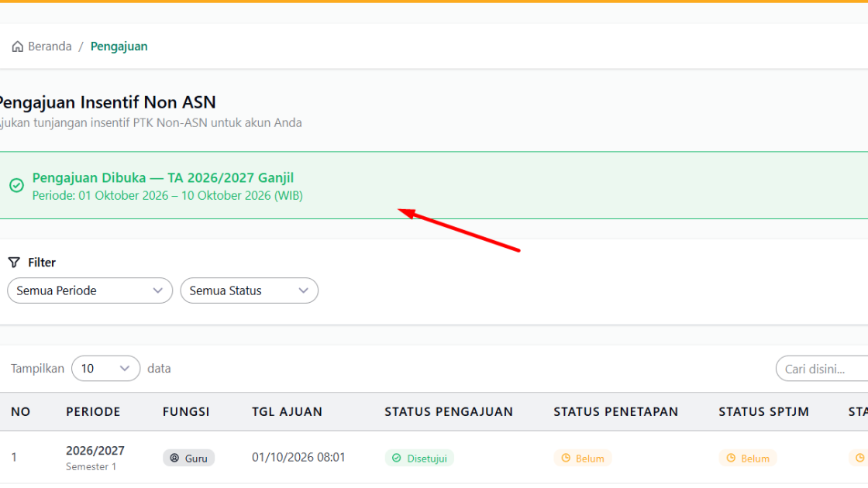Click the green check icon in Pengajuan Dibuka banner
Image resolution: width=868 pixels, height=488 pixels.
click(x=16, y=185)
